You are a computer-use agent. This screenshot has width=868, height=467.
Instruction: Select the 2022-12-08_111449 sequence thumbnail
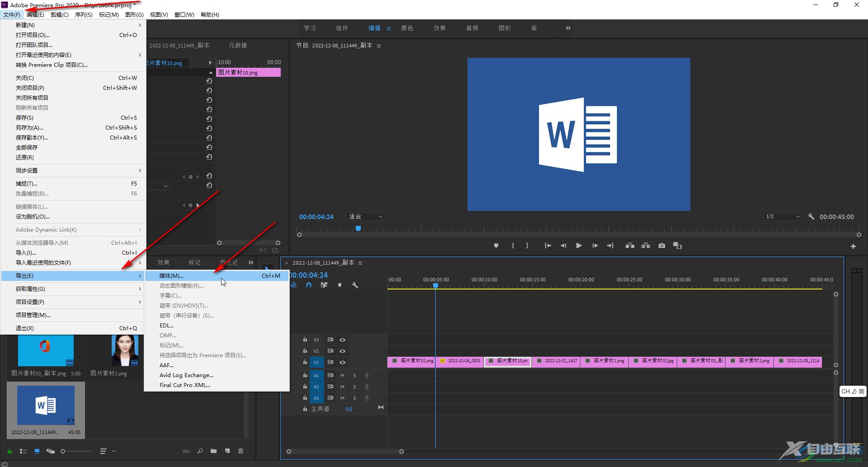coord(46,406)
